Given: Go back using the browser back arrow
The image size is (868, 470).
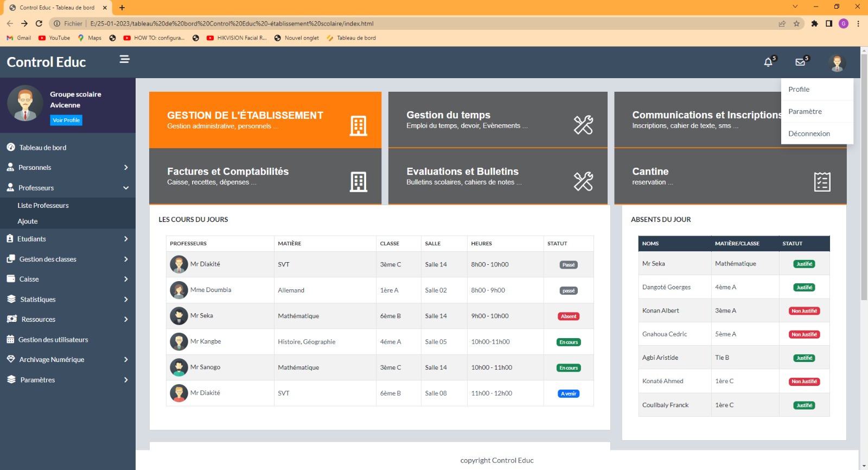Looking at the screenshot, I should coord(10,23).
